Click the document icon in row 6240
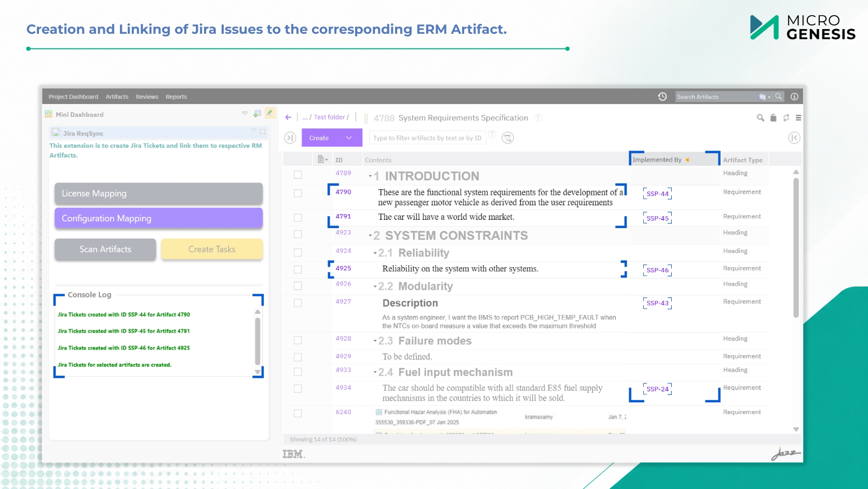 coord(379,412)
